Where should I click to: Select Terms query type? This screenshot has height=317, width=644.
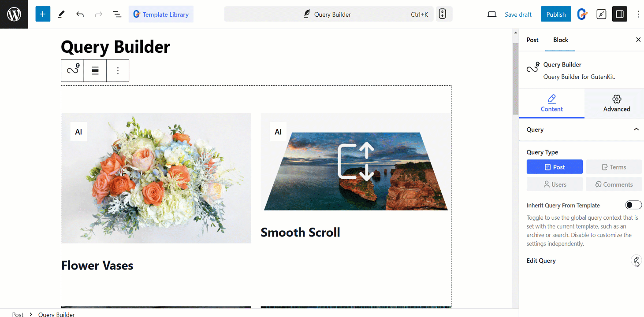pos(614,167)
